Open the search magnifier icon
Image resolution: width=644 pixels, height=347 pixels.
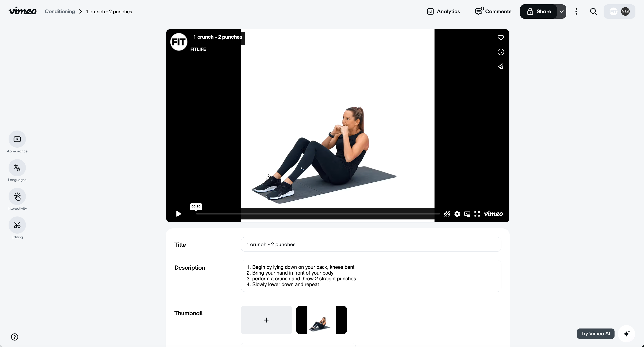[593, 12]
